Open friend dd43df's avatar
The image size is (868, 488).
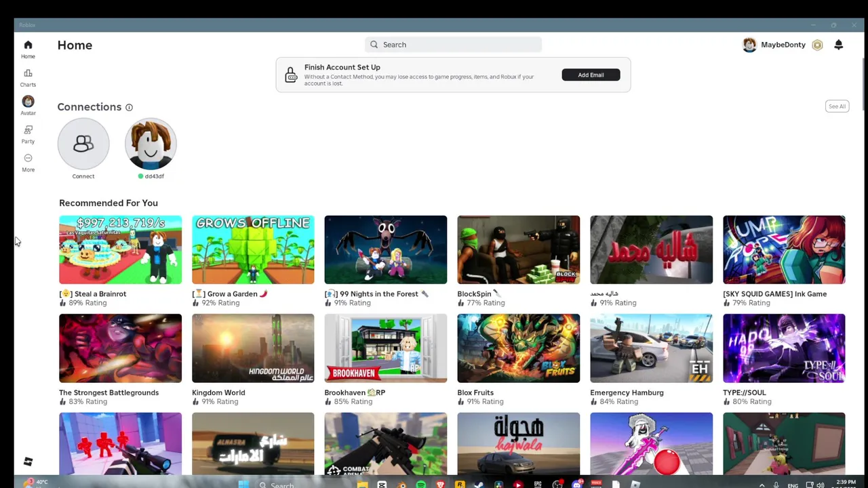tap(151, 144)
